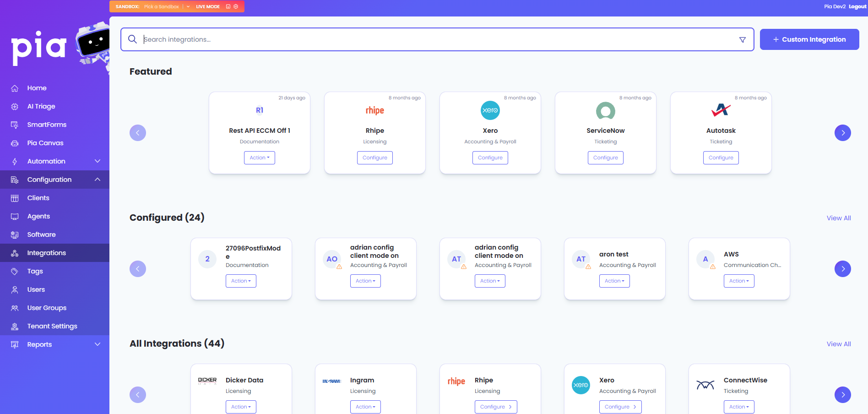868x414 pixels.
Task: Open the AI Triage menu item
Action: click(54, 106)
